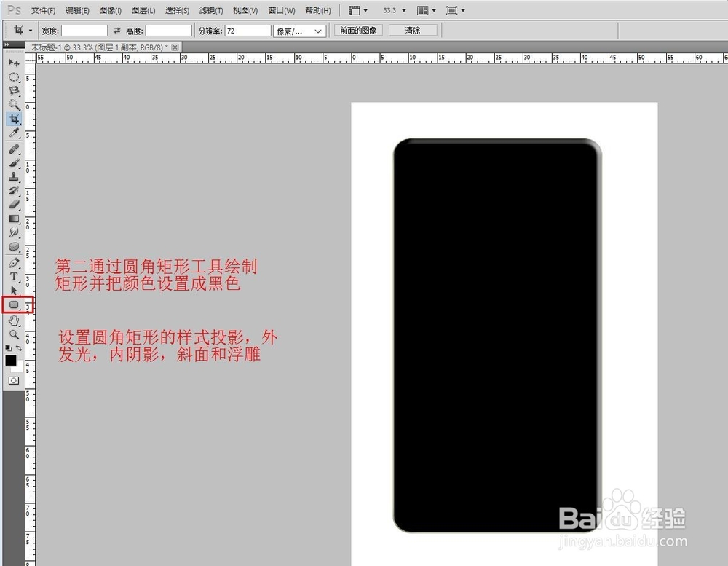The width and height of the screenshot is (728, 566).
Task: Select the Rounded Rectangle tool
Action: point(14,304)
